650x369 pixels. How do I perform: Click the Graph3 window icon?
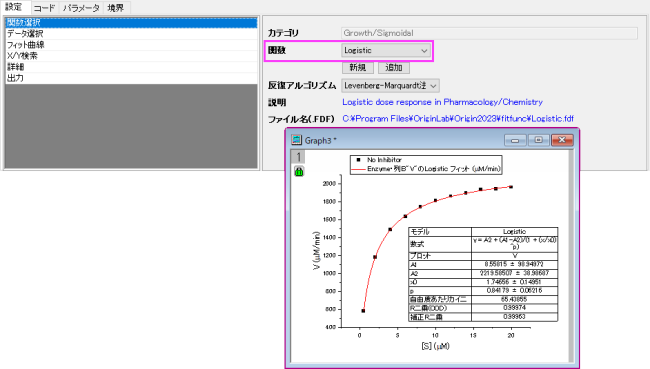(296, 140)
